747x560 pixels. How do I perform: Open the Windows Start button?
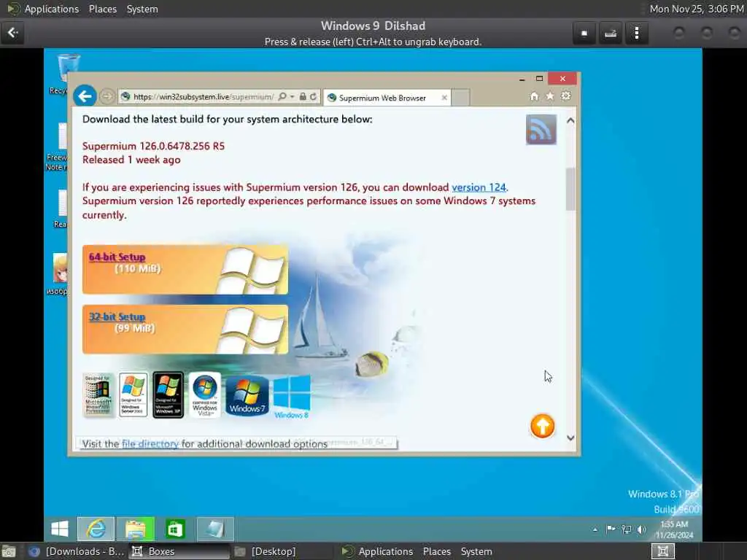(60, 529)
